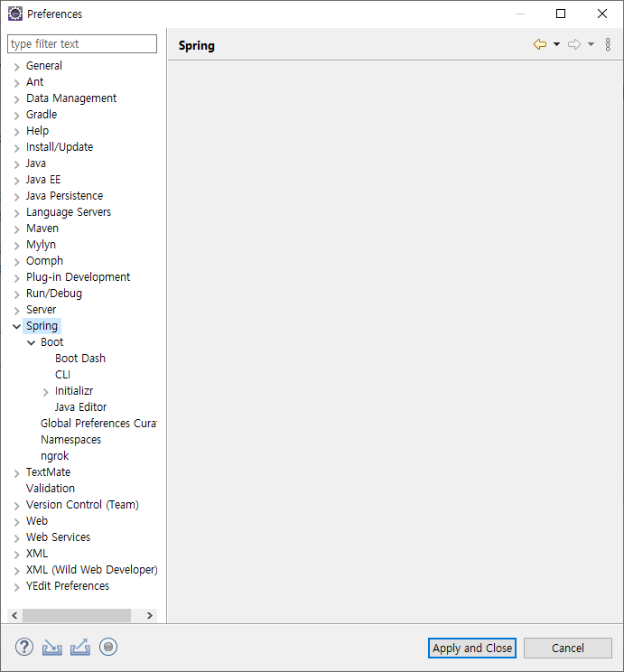This screenshot has height=672, width=624.
Task: Select the XML tree item
Action: coord(37,554)
